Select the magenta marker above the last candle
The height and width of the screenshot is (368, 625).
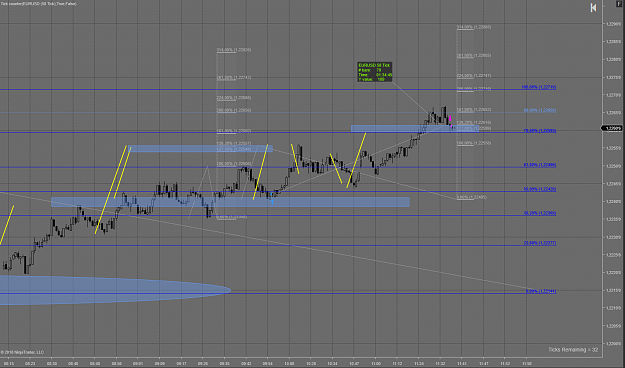(450, 118)
